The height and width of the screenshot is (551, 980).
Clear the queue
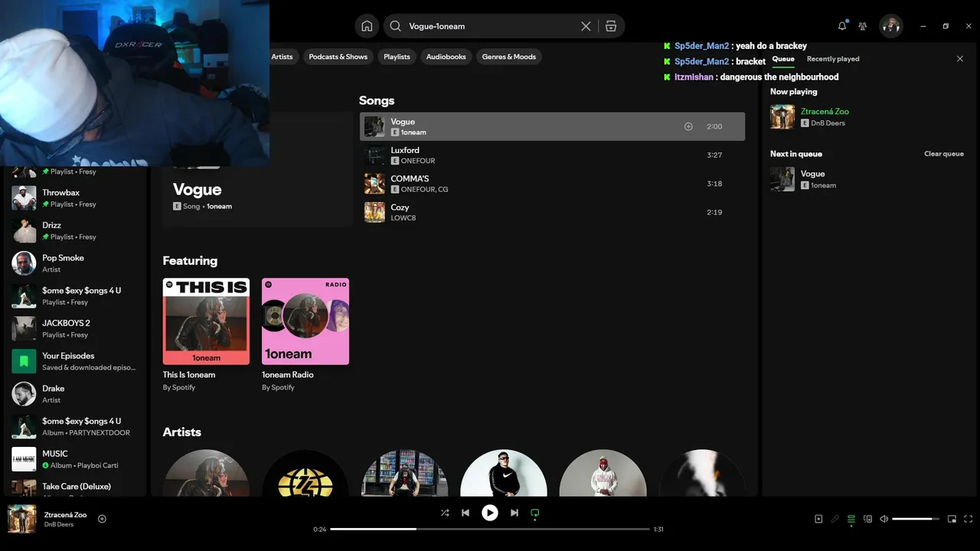point(944,154)
